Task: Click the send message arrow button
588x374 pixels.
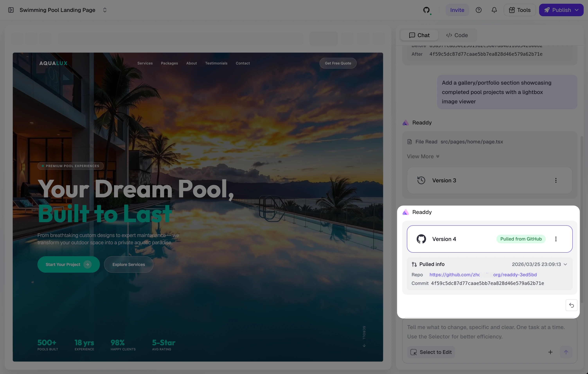Action: [x=566, y=352]
